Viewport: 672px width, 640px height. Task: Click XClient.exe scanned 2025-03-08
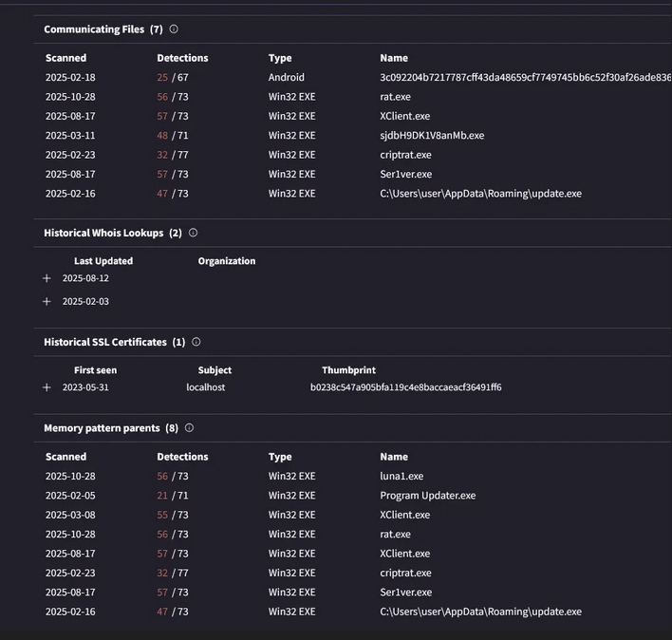404,515
